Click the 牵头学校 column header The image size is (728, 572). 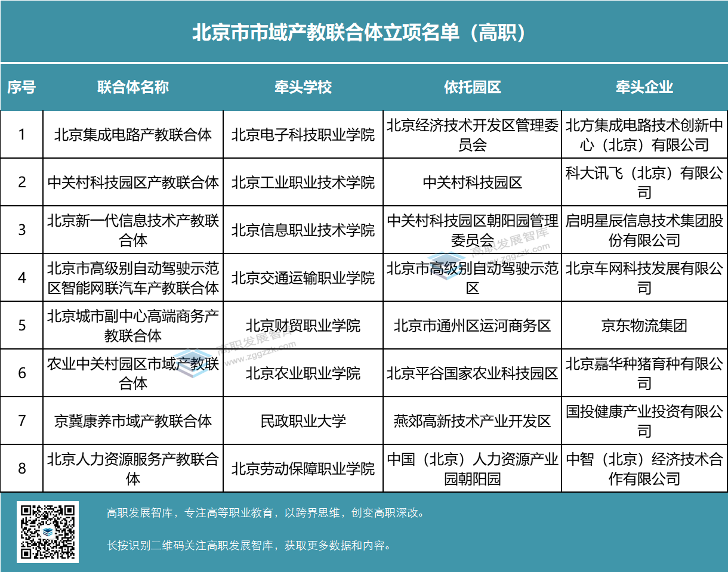tap(303, 87)
